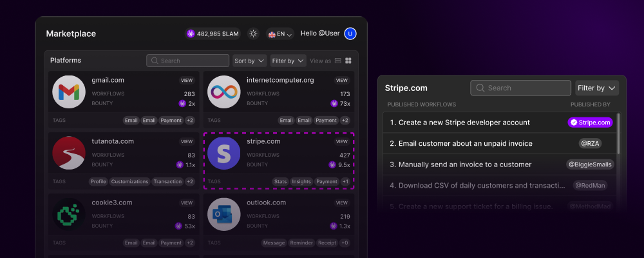Click the gmail.com platform title
644x258 pixels.
(x=108, y=80)
